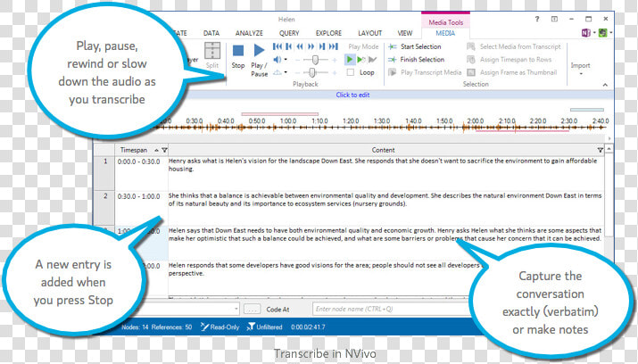Viewport: 638px width, 364px height.
Task: Rewind the audio
Action: pos(300,46)
